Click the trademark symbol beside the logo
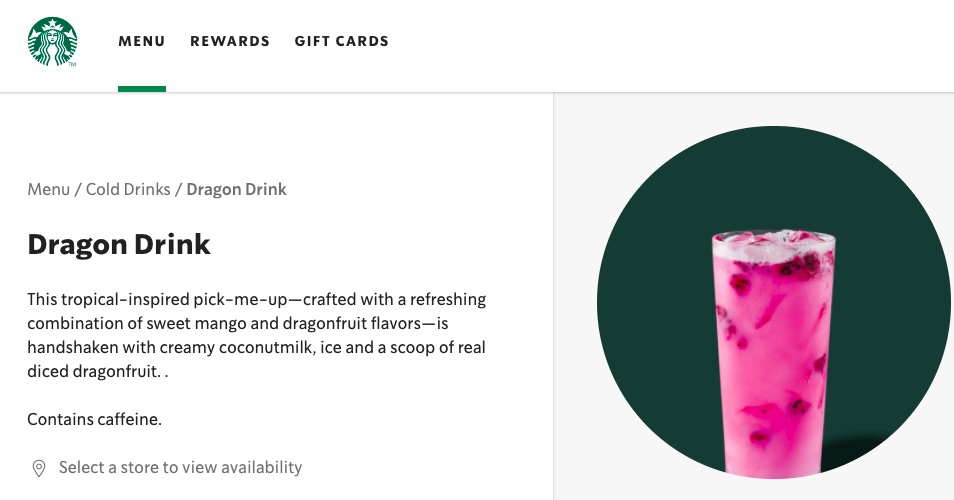Screen dimensions: 954x500 click(x=72, y=64)
